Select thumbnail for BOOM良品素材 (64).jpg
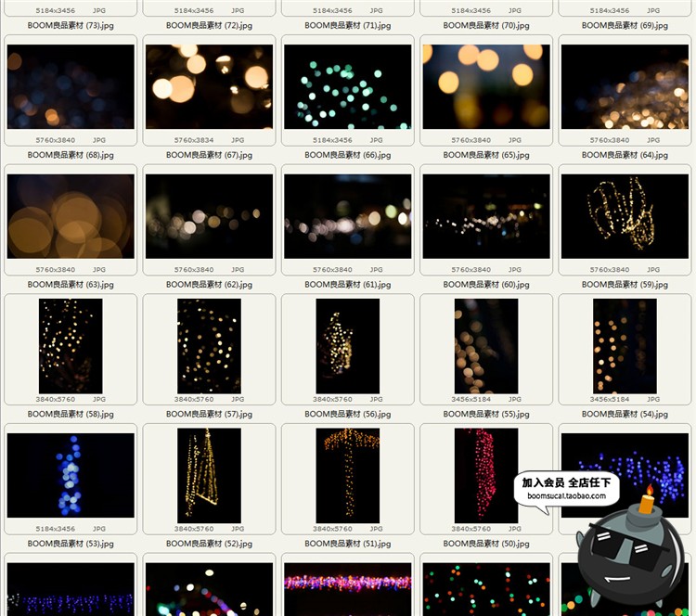The height and width of the screenshot is (616, 696). (625, 86)
